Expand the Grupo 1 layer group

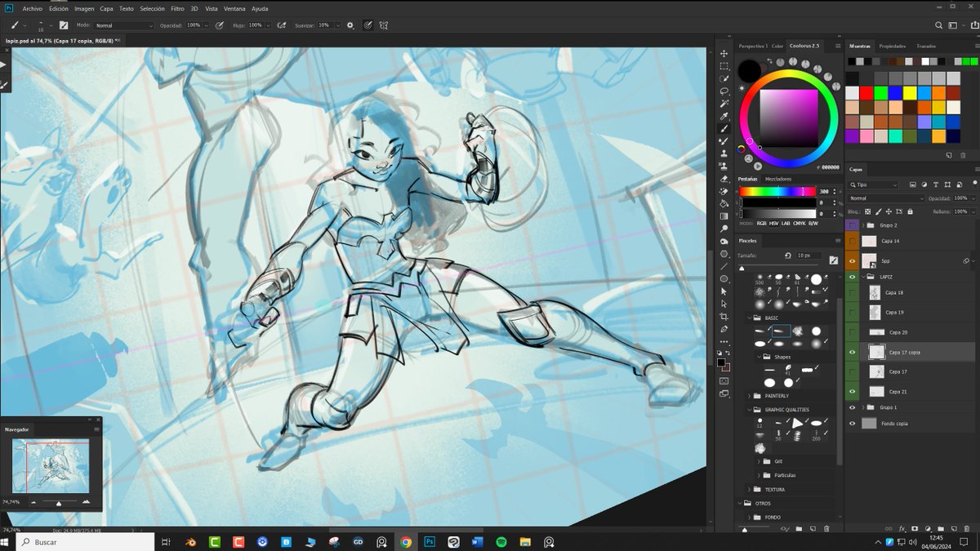pyautogui.click(x=863, y=407)
